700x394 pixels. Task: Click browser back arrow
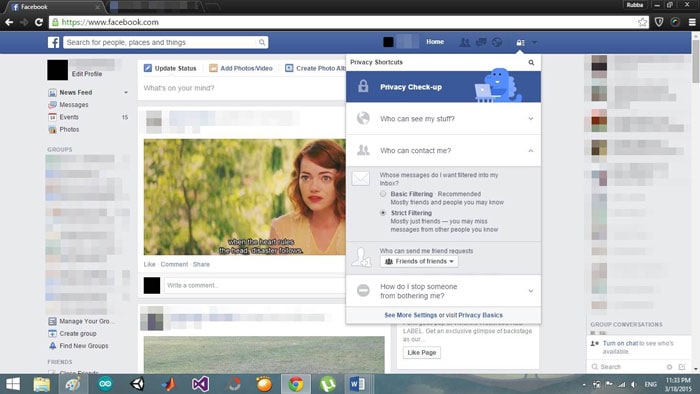click(9, 22)
